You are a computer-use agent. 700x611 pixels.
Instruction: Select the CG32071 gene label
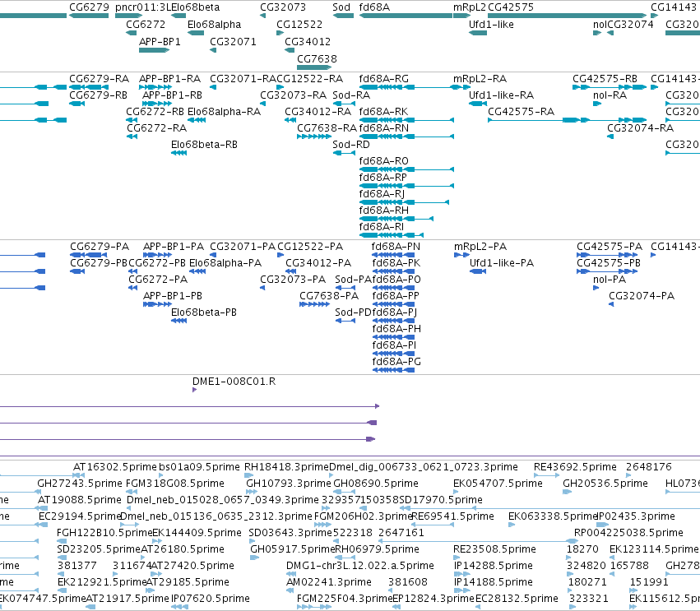coord(233,42)
